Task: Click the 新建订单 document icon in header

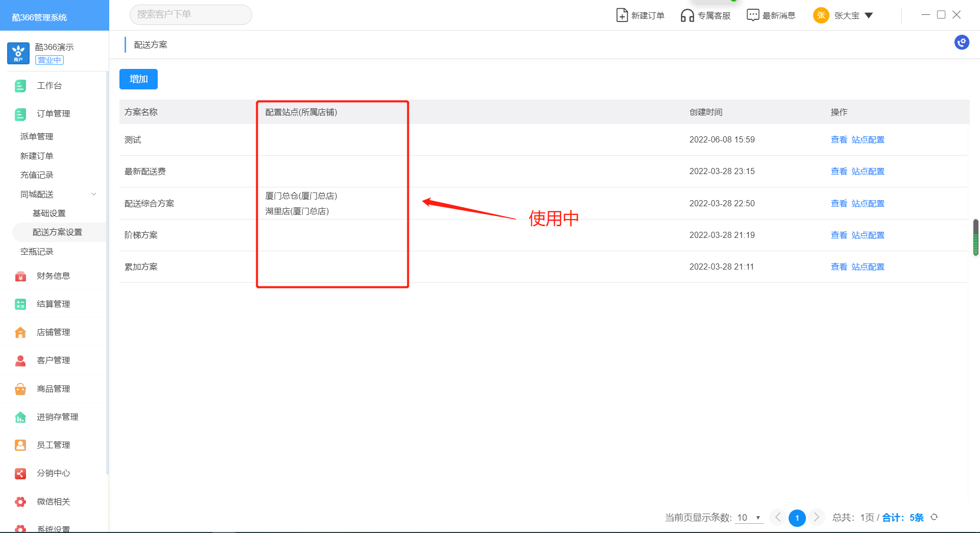Action: pyautogui.click(x=622, y=15)
